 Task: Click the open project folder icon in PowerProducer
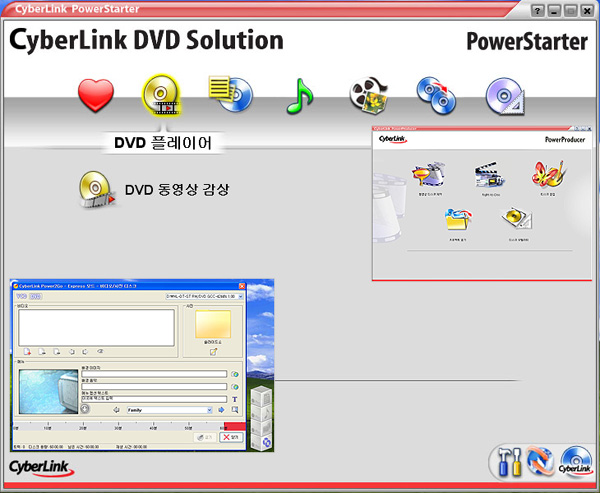click(x=458, y=220)
